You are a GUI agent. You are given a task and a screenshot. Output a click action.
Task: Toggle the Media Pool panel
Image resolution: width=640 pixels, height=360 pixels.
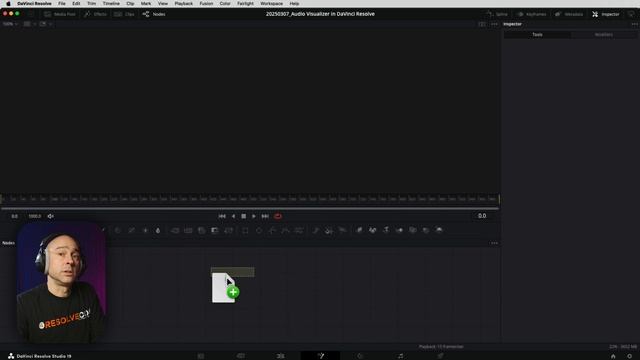60,14
